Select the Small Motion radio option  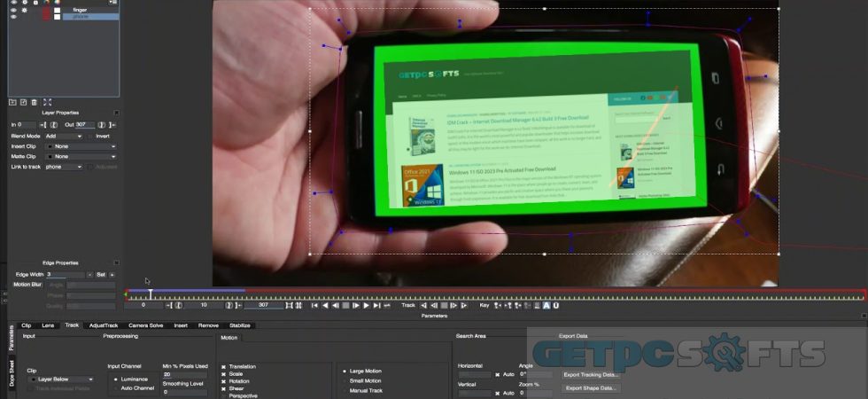click(x=345, y=380)
